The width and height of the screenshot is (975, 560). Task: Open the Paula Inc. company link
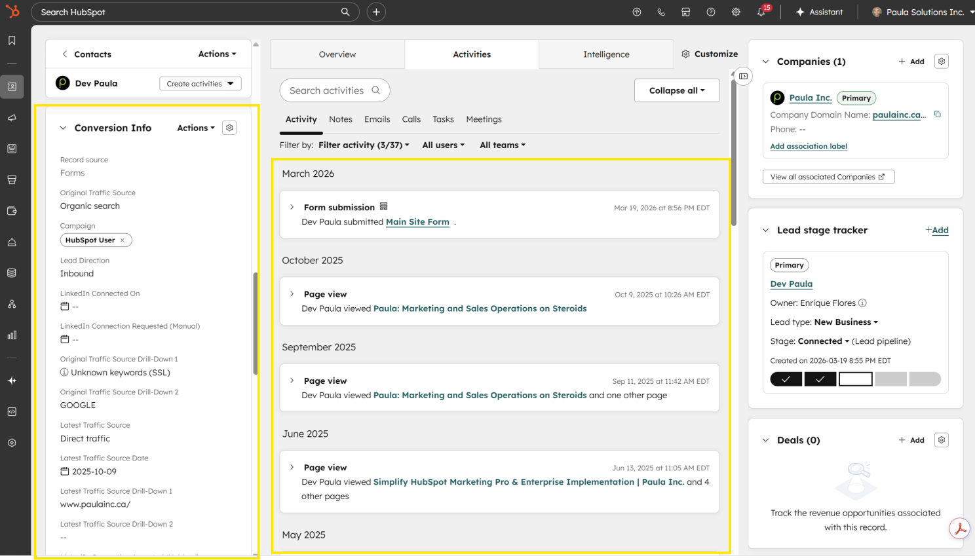[x=811, y=98]
